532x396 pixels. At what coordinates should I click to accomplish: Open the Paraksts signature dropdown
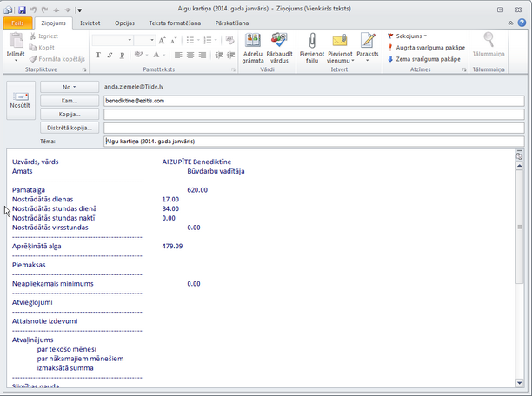[x=368, y=61]
